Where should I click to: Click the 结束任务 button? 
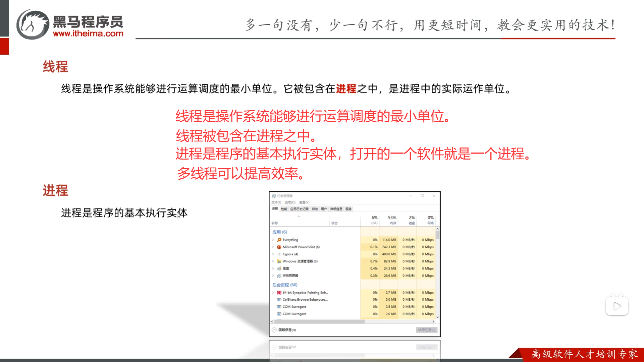click(x=426, y=330)
